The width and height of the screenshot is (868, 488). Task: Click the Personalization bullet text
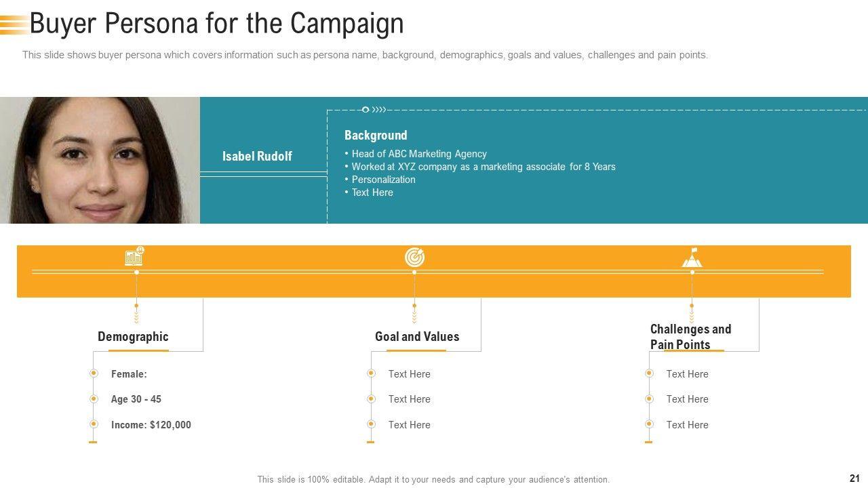[x=383, y=180]
